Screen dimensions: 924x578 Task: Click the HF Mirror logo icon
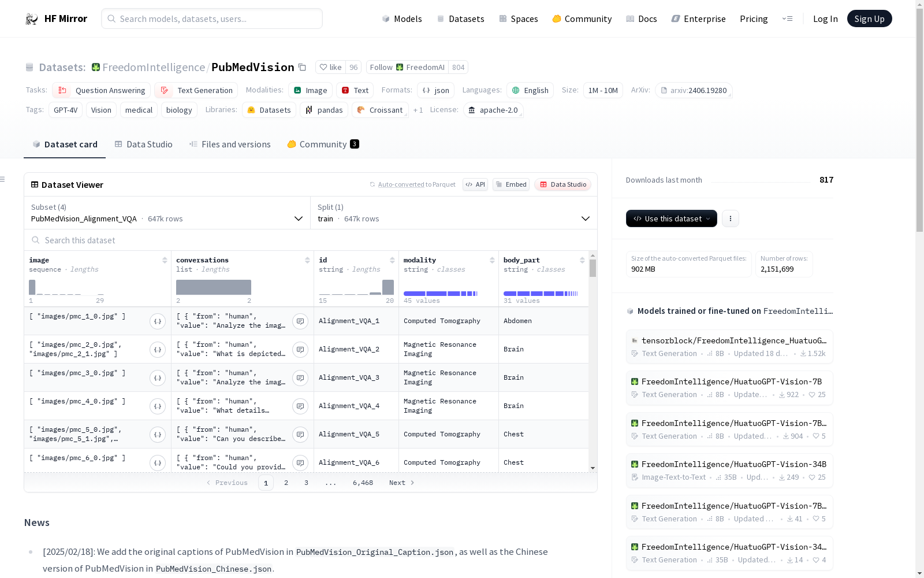pos(32,19)
